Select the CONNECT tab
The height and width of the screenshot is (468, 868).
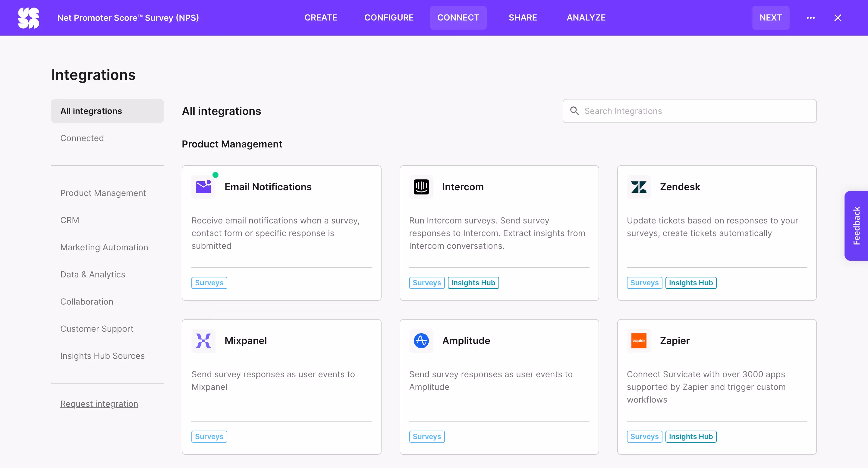point(458,18)
